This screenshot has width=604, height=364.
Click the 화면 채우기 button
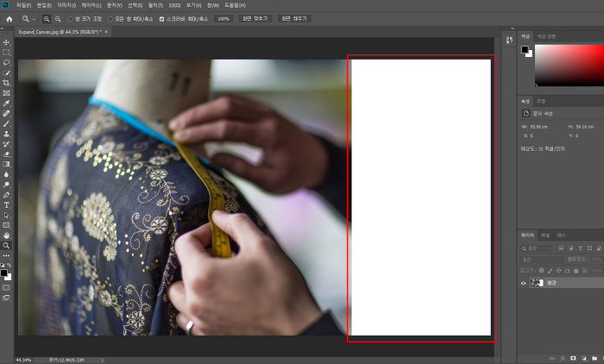click(x=294, y=18)
